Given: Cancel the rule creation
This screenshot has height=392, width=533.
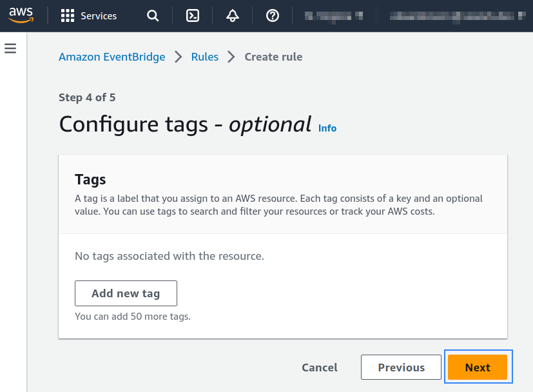Looking at the screenshot, I should pos(320,367).
